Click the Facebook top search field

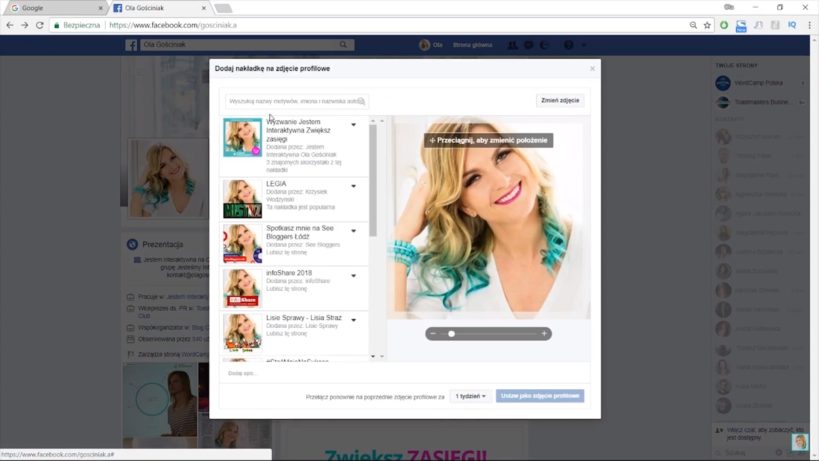pos(240,45)
